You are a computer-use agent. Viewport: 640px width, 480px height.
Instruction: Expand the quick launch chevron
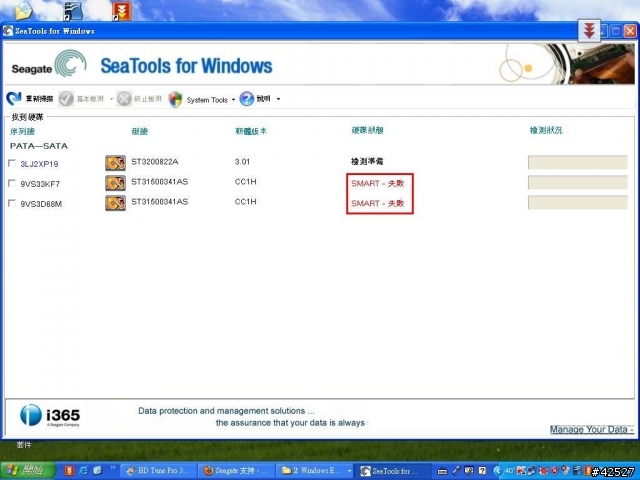click(113, 468)
